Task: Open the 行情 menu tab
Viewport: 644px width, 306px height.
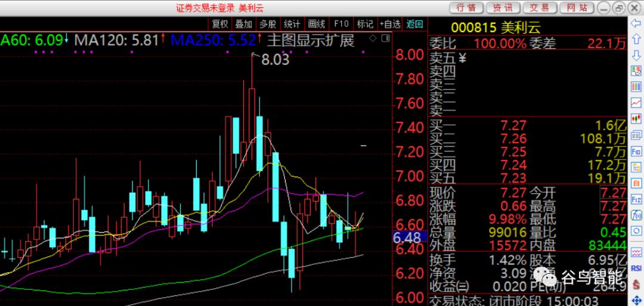Action: pos(466,7)
